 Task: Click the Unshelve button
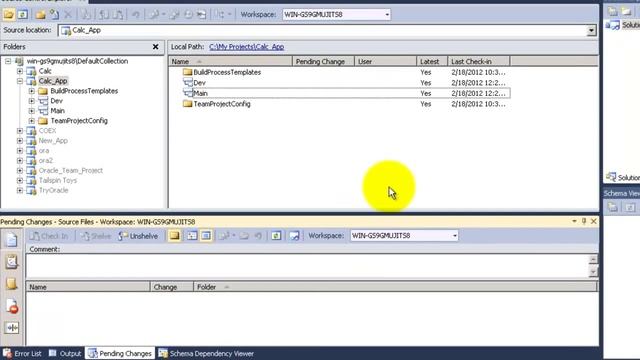pyautogui.click(x=138, y=236)
